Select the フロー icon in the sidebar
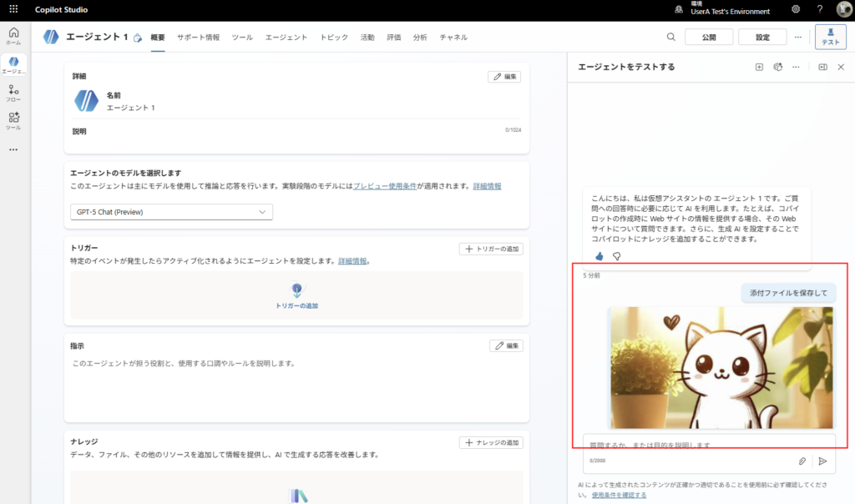Viewport: 855px width, 504px height. tap(13, 90)
